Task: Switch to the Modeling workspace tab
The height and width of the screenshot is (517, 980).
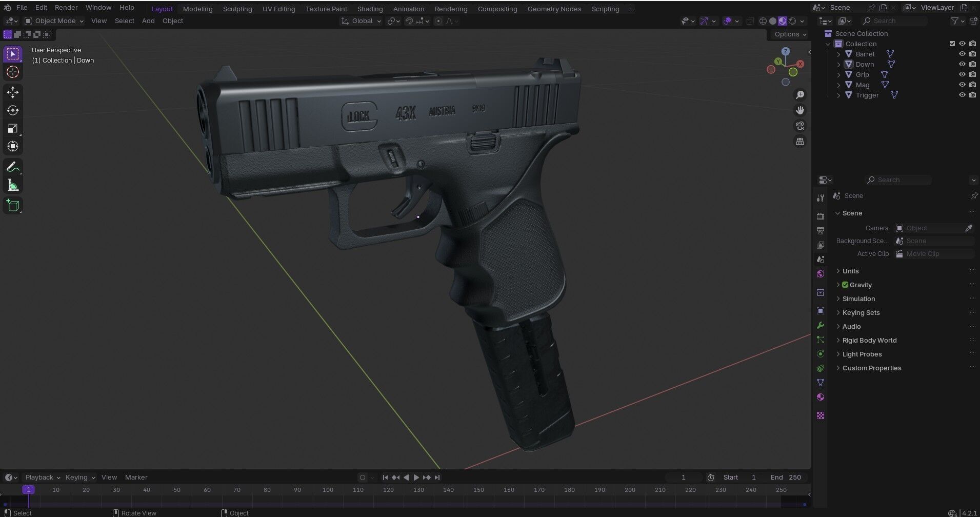Action: (x=197, y=9)
